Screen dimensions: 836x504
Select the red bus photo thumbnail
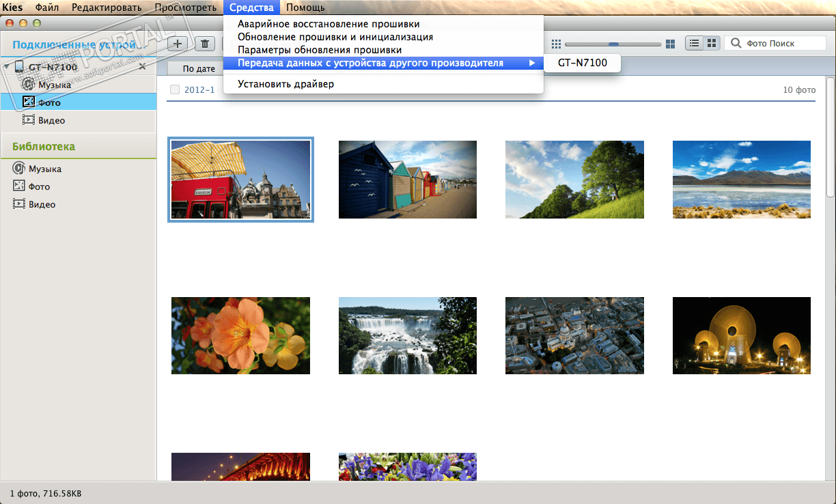(x=241, y=180)
